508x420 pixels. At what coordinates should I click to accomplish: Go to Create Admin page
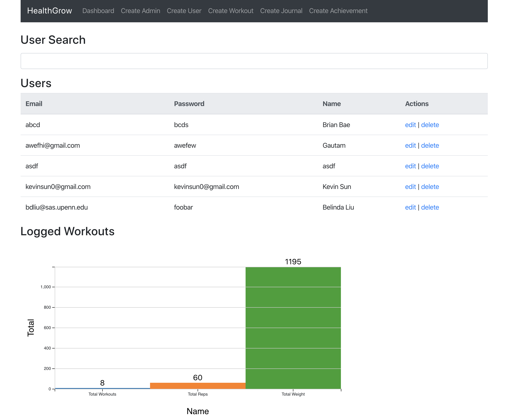[140, 11]
